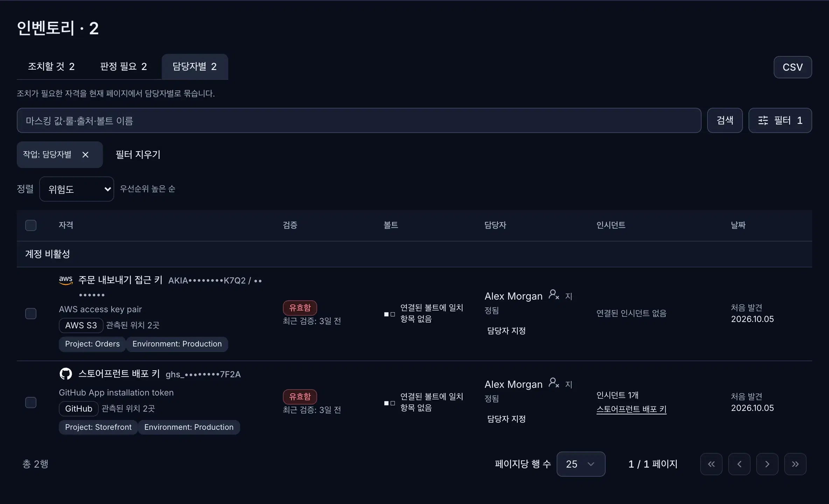Jump to the last page

pyautogui.click(x=795, y=464)
